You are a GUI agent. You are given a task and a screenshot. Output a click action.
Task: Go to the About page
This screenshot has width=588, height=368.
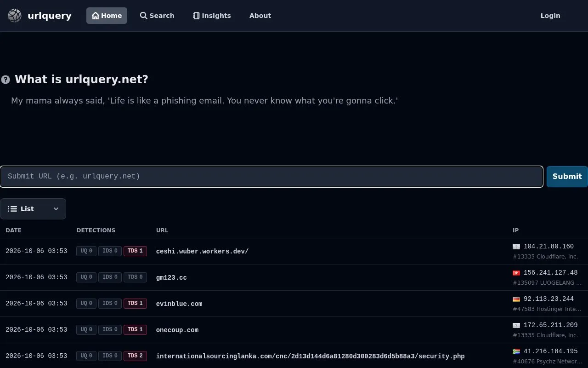pyautogui.click(x=260, y=16)
